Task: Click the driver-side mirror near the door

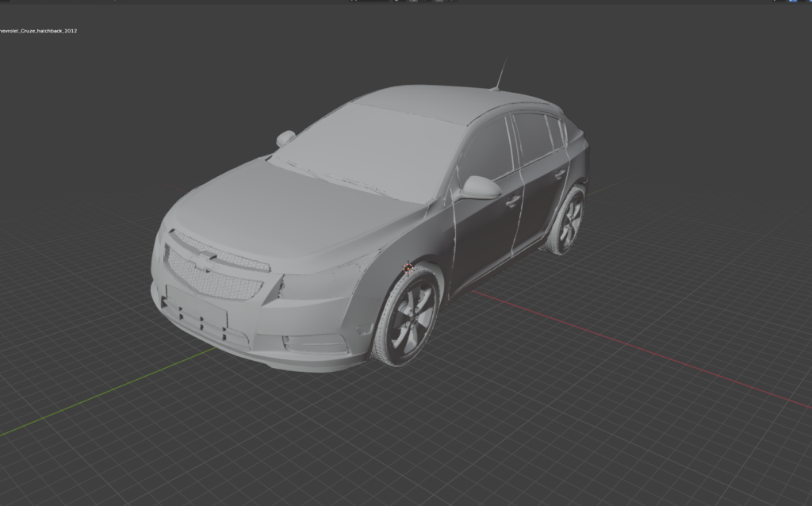Action: tap(480, 187)
